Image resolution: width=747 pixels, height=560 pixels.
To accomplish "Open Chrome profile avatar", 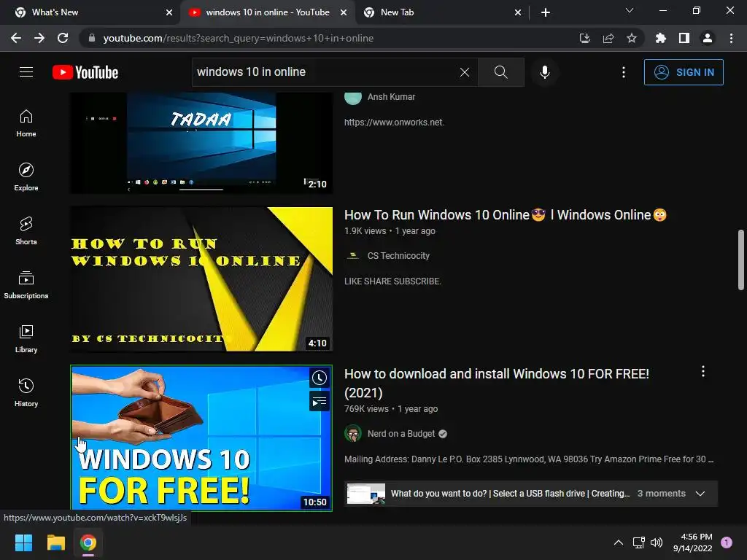I will coord(708,38).
